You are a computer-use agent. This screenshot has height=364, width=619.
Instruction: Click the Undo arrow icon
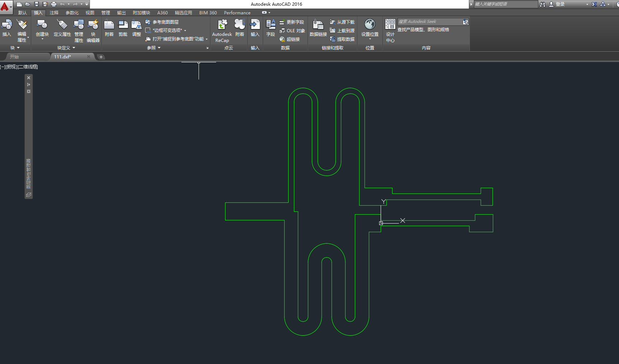coord(62,4)
